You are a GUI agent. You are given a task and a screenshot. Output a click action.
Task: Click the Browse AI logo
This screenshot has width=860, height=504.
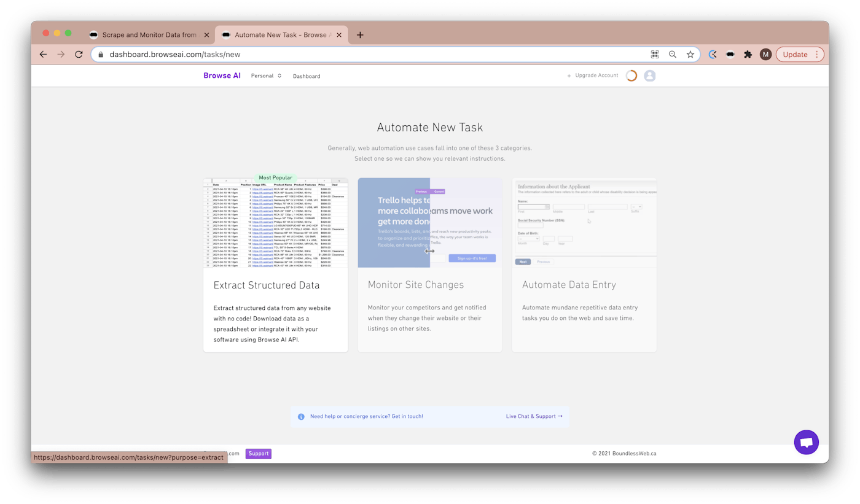(x=222, y=76)
